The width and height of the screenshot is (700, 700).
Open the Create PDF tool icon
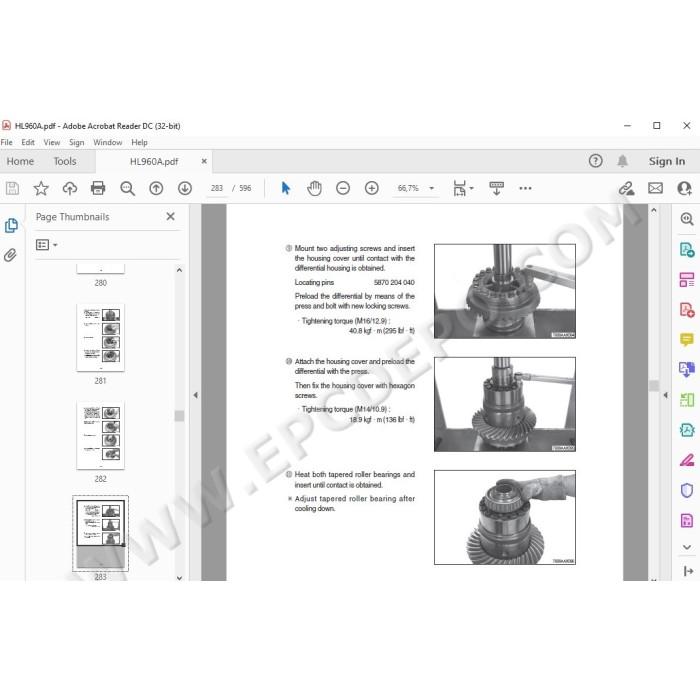(687, 310)
